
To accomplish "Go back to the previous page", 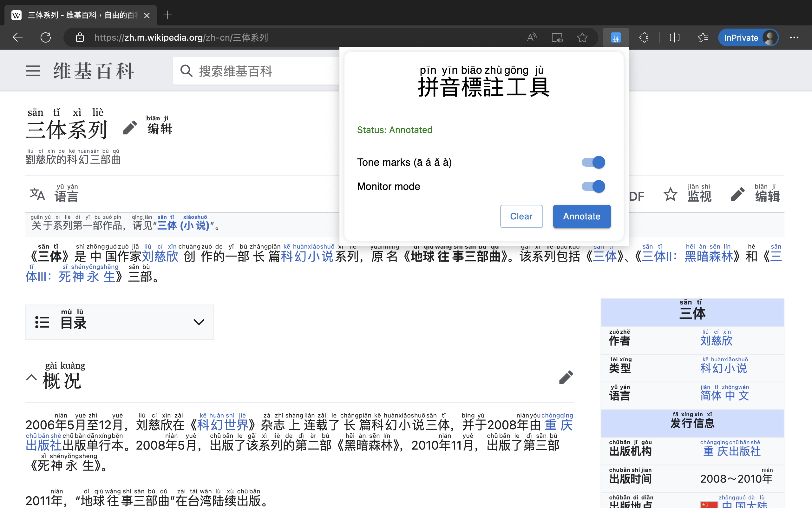I will point(17,37).
